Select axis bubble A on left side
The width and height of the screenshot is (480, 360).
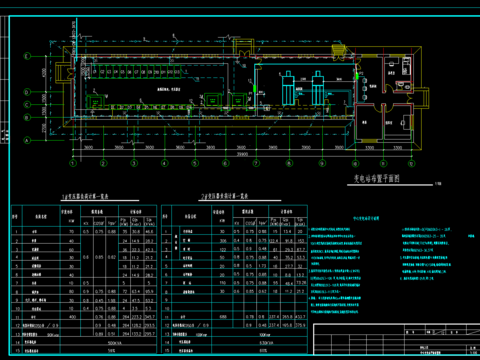[27, 140]
